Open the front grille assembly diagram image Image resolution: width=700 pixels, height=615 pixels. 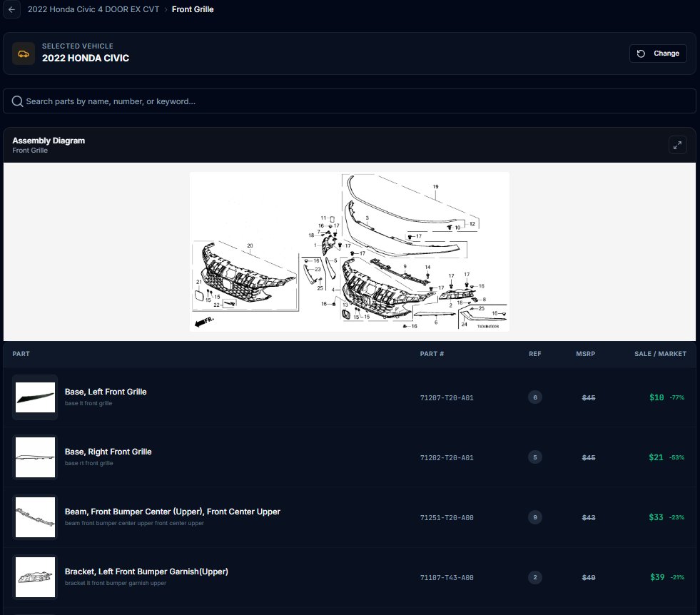click(x=350, y=252)
